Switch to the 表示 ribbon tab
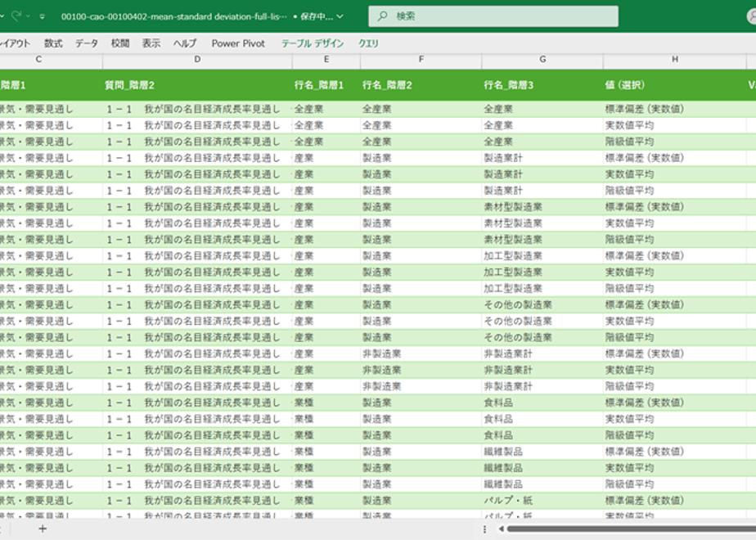The width and height of the screenshot is (756, 540). (x=151, y=43)
